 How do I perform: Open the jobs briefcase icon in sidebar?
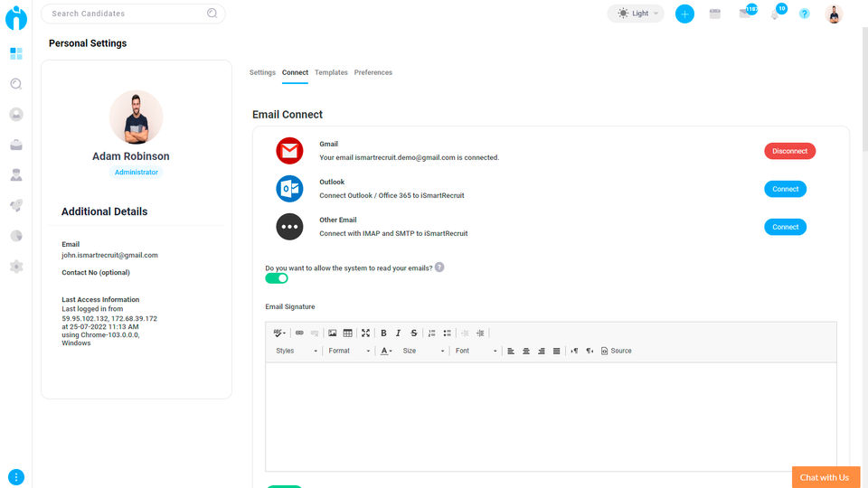click(16, 145)
